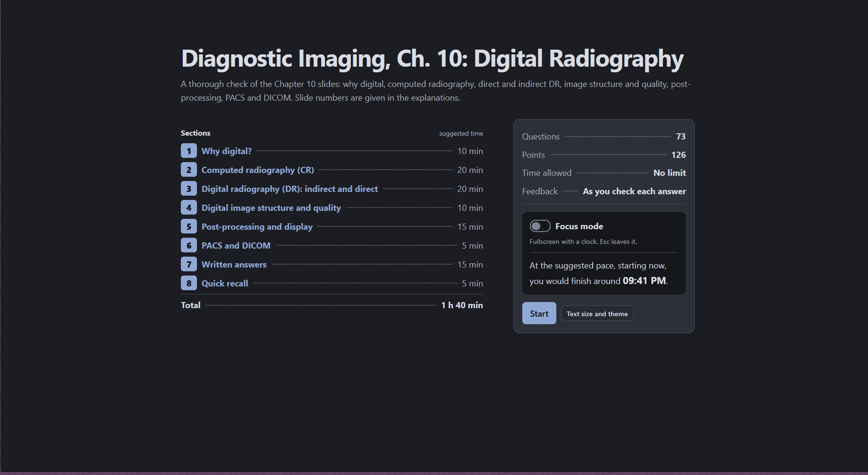Start the quiz
The height and width of the screenshot is (475, 868).
[x=539, y=313]
